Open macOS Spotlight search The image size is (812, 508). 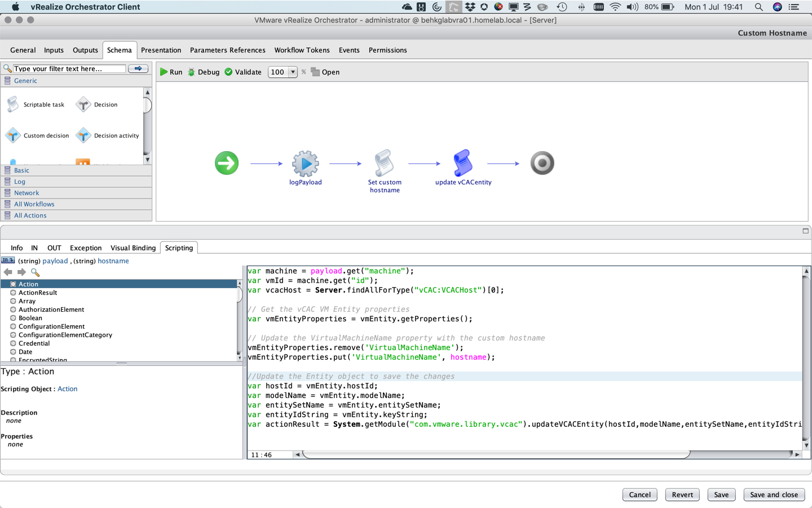point(759,7)
